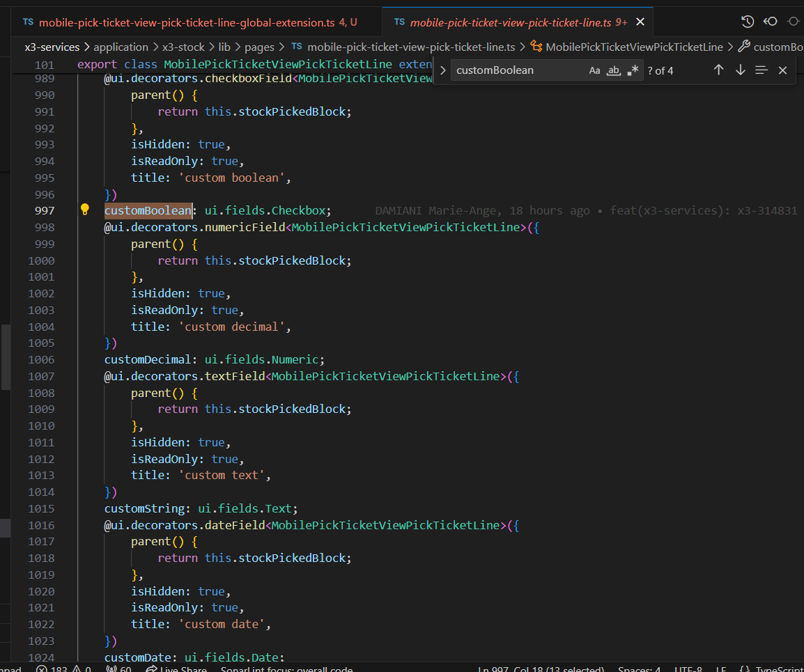Click the lightbulb quick-fix icon

(84, 209)
